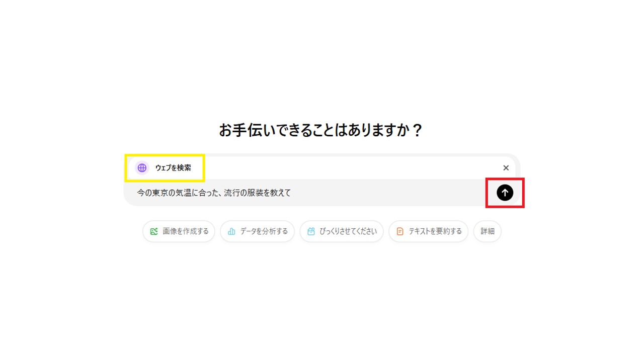This screenshot has height=362, width=644.
Task: Click the orange document summarize icon
Action: tap(400, 231)
